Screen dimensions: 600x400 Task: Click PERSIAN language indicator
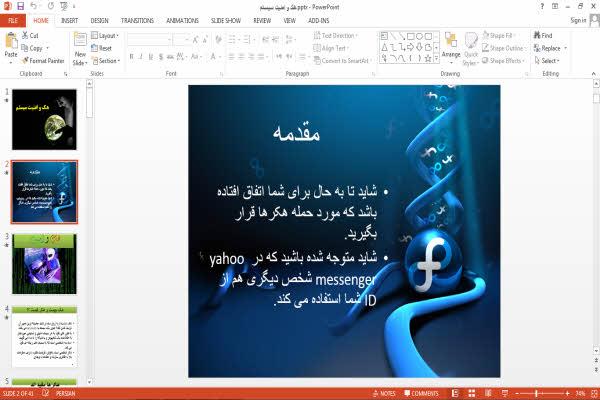(x=65, y=393)
